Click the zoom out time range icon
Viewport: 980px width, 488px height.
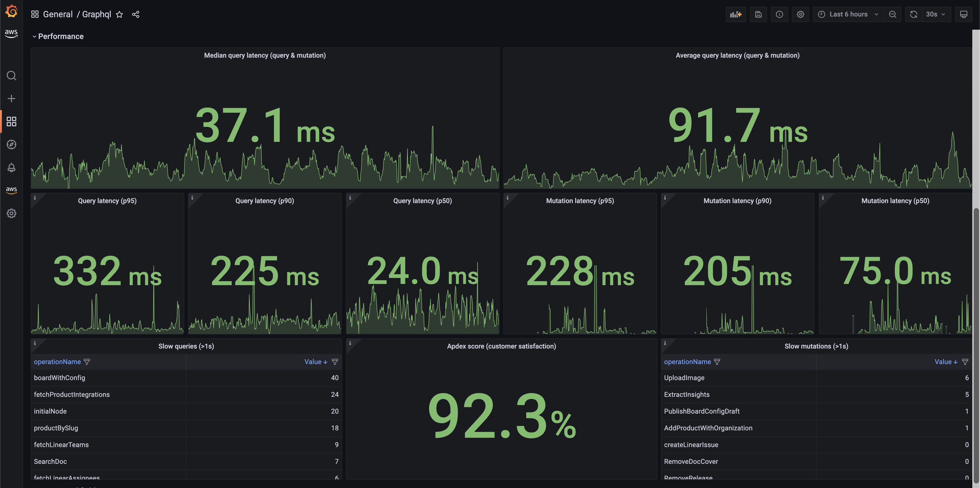pyautogui.click(x=892, y=14)
